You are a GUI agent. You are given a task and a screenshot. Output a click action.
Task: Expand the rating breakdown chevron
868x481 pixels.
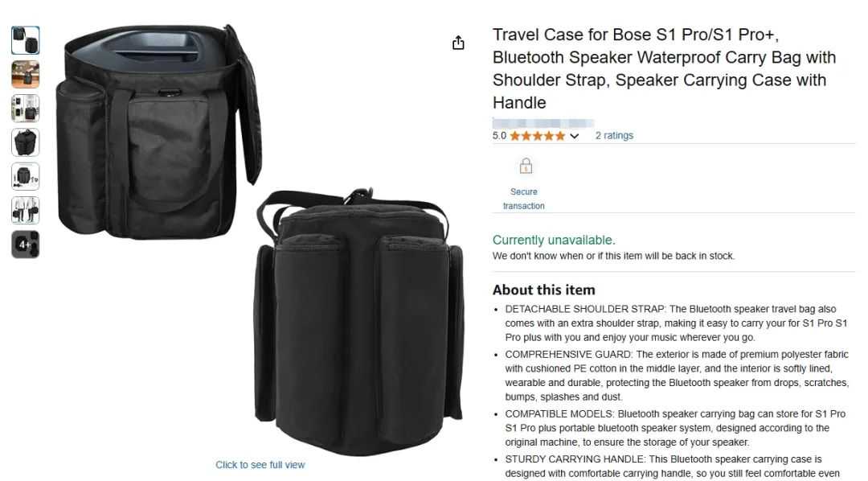(574, 136)
